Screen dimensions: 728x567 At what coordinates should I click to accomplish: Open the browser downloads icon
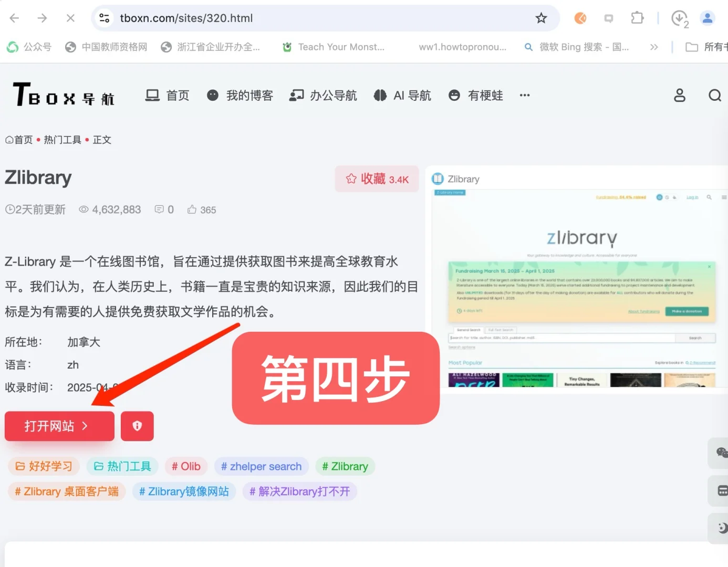point(680,18)
